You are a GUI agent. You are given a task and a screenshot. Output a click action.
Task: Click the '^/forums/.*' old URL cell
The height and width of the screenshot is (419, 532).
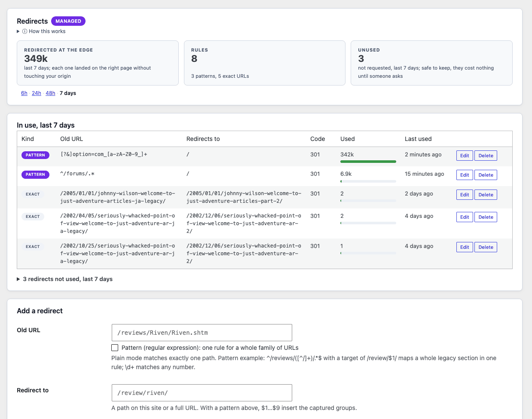coord(77,174)
